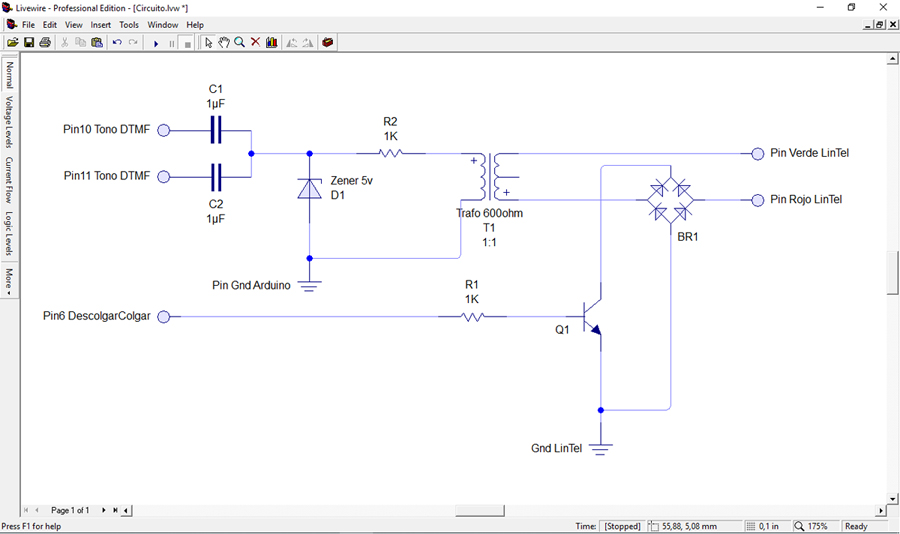
Task: Click the Copy icon in the toolbar
Action: point(80,42)
